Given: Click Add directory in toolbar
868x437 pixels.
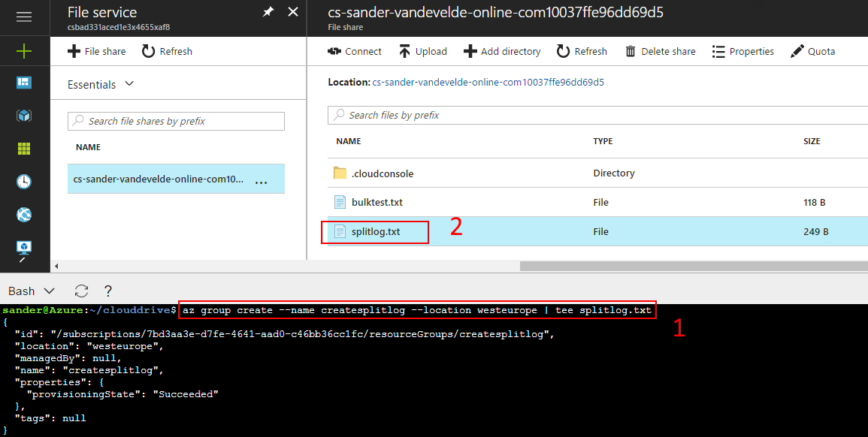Looking at the screenshot, I should (502, 51).
